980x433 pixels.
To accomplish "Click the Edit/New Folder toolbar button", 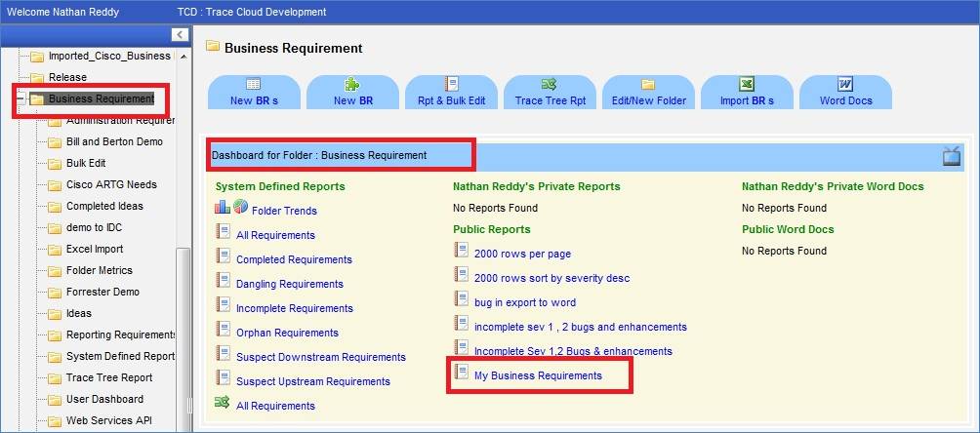I will [x=648, y=93].
